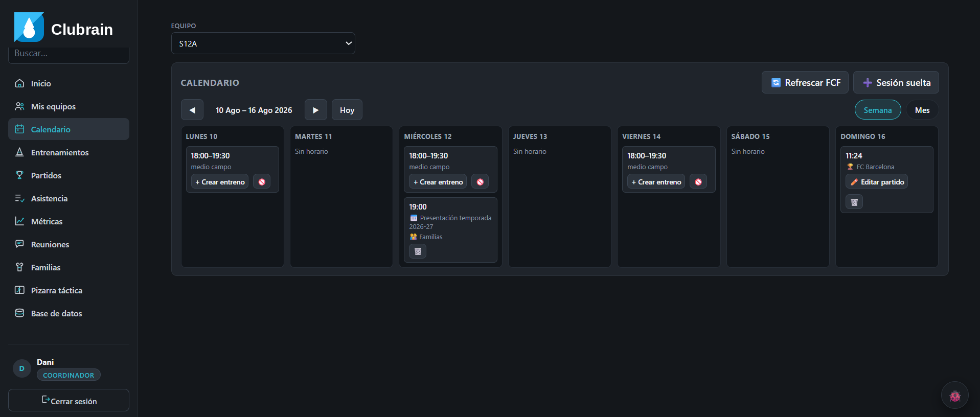Click Cerrar sesión button
The width and height of the screenshot is (980, 417).
[69, 400]
